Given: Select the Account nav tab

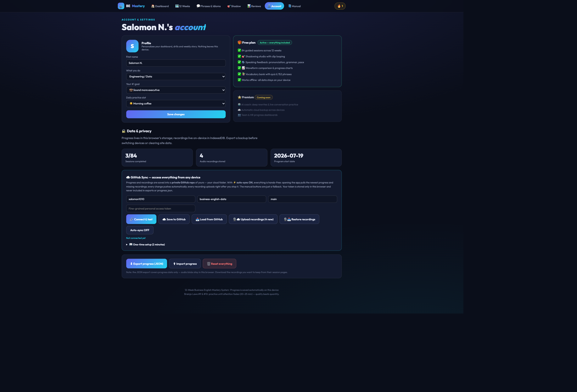Looking at the screenshot, I should click(274, 6).
